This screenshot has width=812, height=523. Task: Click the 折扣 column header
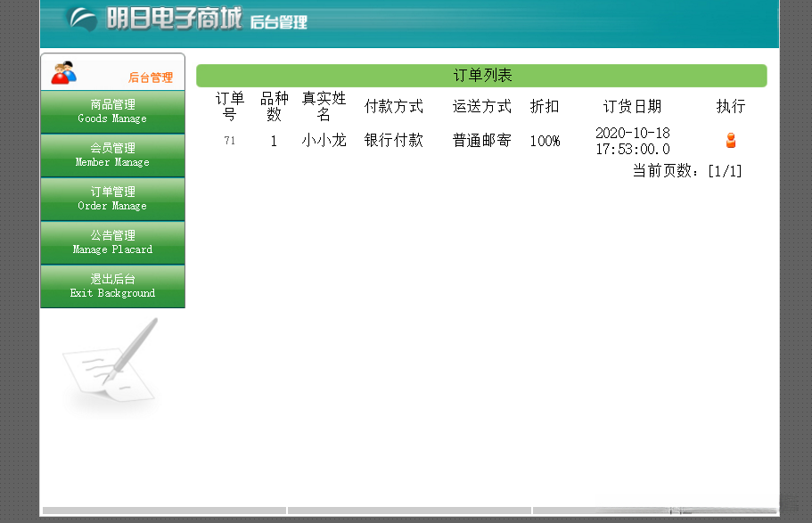point(545,106)
